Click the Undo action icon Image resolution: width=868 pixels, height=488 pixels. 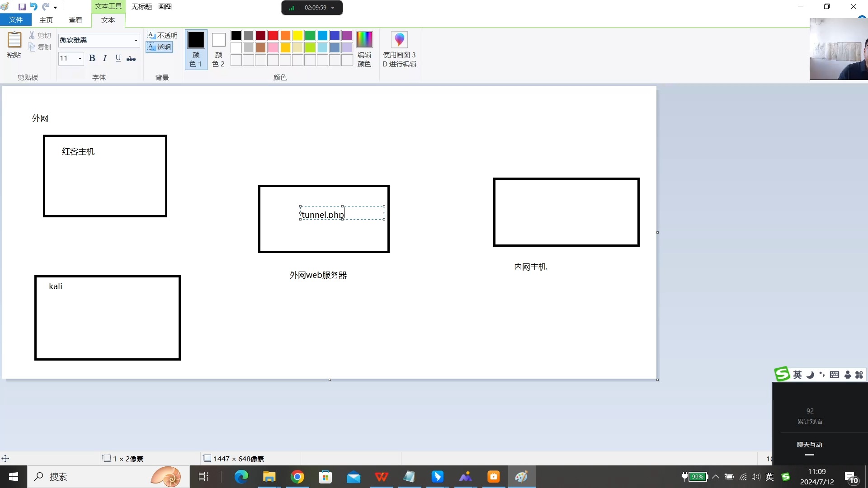coord(34,7)
